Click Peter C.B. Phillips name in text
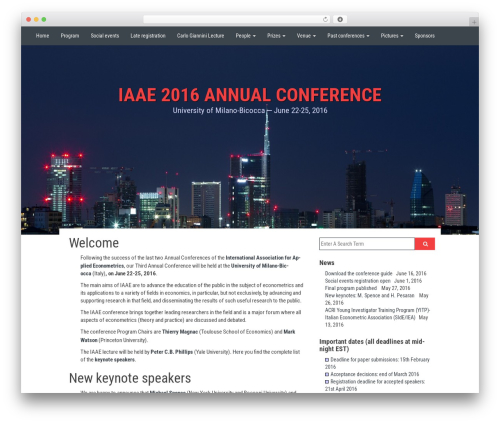Viewport: 500px width, 423px height. coord(172,352)
